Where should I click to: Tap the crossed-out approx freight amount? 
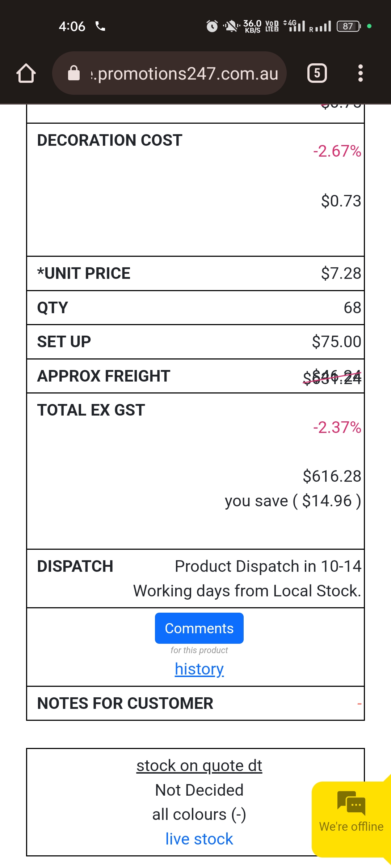click(332, 377)
